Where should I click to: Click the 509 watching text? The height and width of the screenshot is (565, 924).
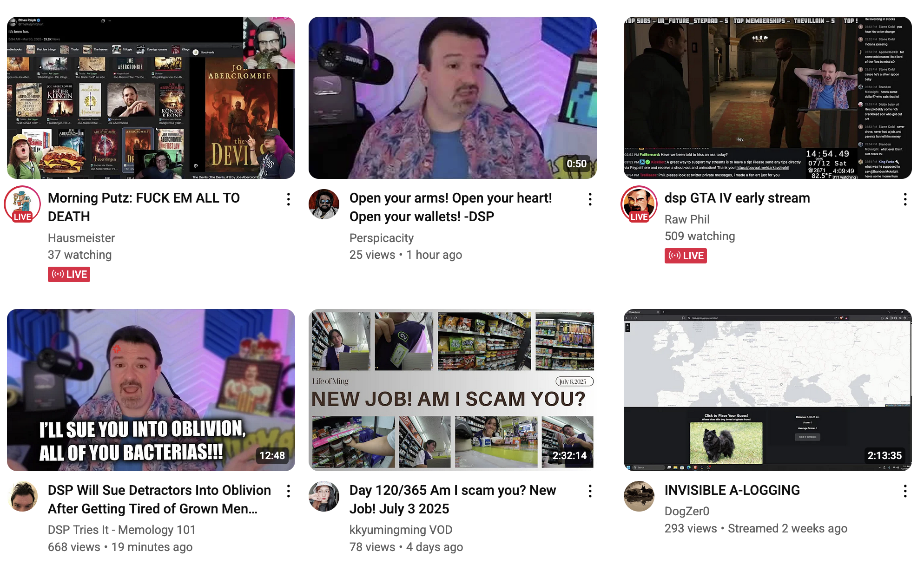700,236
